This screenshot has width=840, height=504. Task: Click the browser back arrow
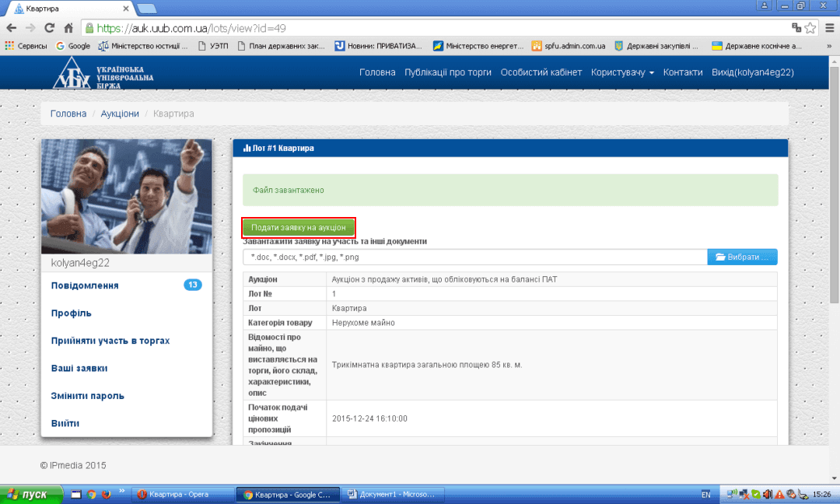click(x=11, y=27)
